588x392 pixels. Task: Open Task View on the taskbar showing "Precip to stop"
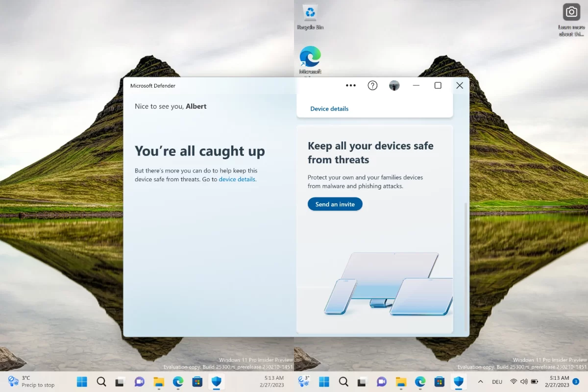point(120,382)
